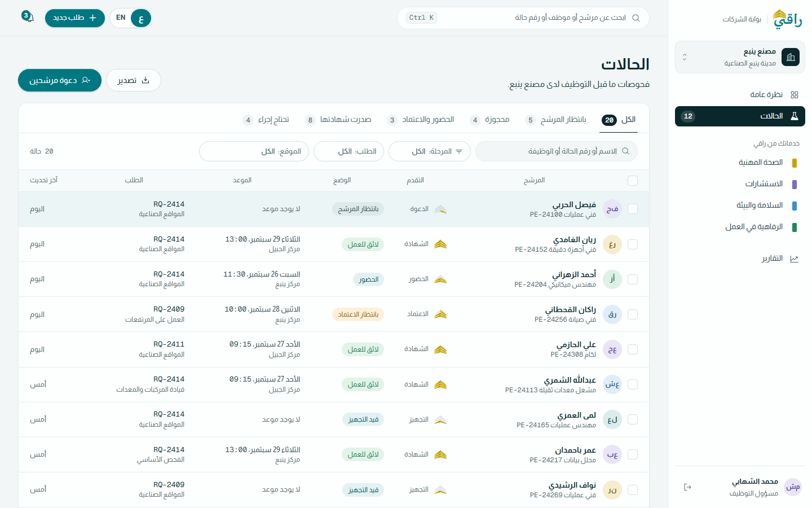This screenshot has width=812, height=508.
Task: Click the search magnifier icon in top bar
Action: 636,18
